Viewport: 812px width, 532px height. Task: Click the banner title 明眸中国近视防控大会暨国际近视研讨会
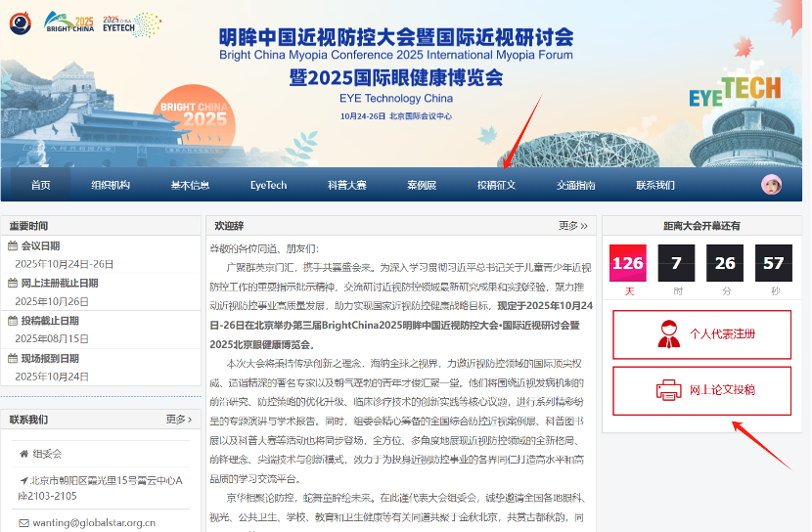[x=396, y=37]
